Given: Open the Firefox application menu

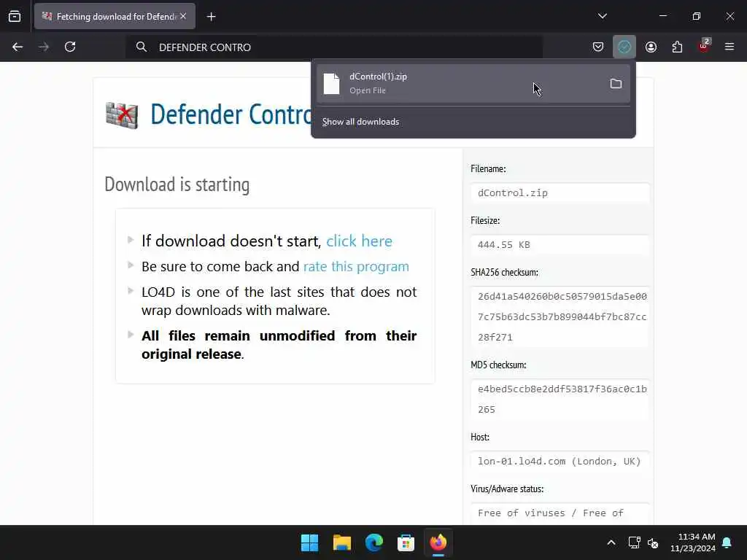Looking at the screenshot, I should pyautogui.click(x=729, y=47).
